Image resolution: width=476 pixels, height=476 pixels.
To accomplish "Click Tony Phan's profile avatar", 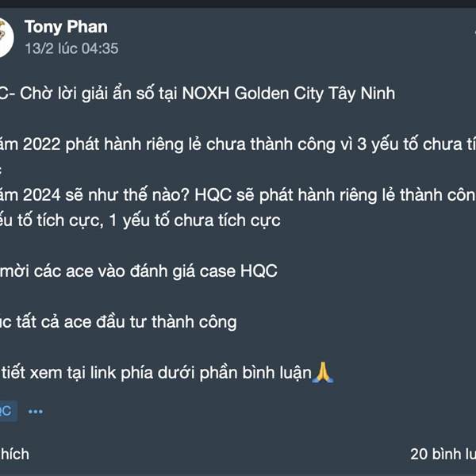I will tap(5, 36).
